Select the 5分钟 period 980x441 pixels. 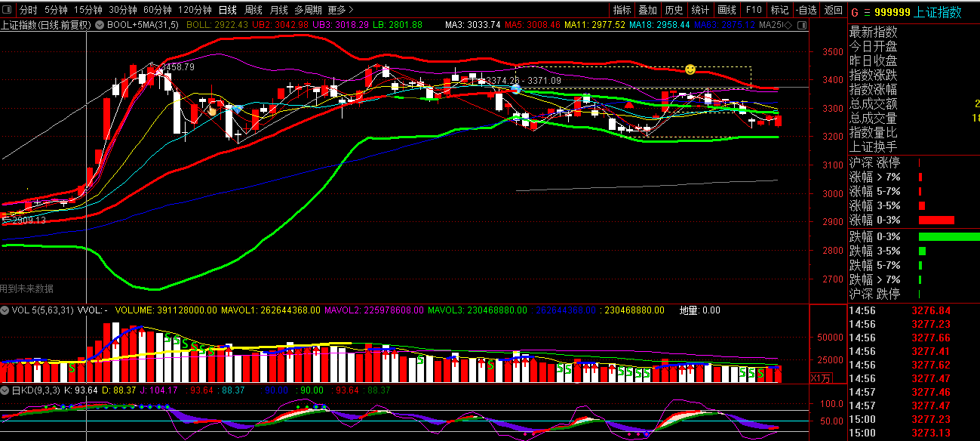pyautogui.click(x=55, y=10)
